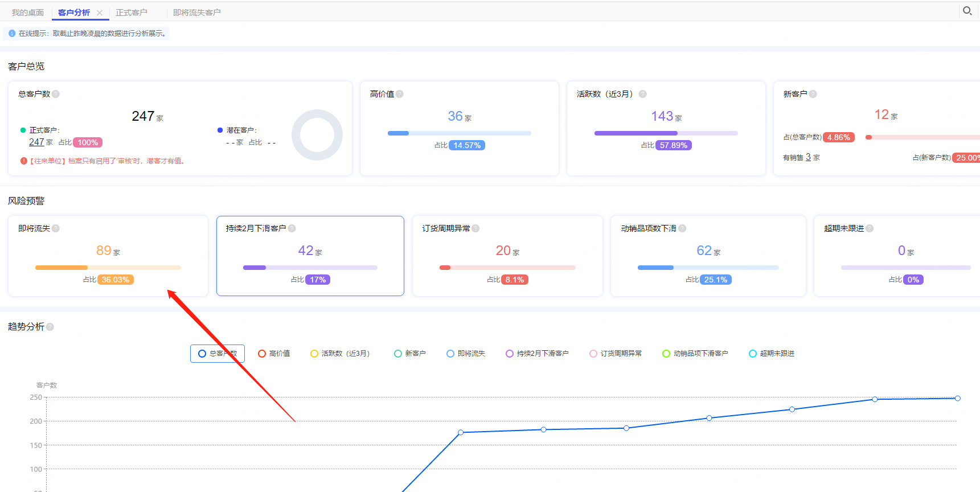Open help icon next to 即将流失
Viewport: 980px width, 492px height.
(56, 228)
